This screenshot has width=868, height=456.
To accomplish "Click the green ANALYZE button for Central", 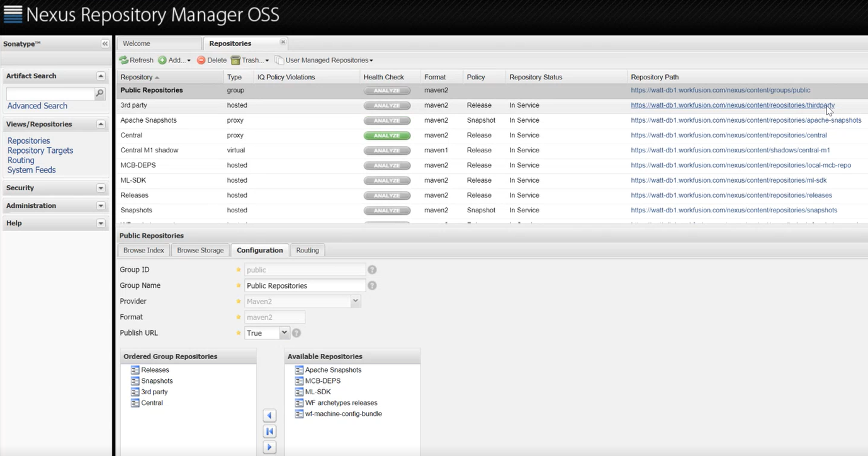I will coord(386,135).
